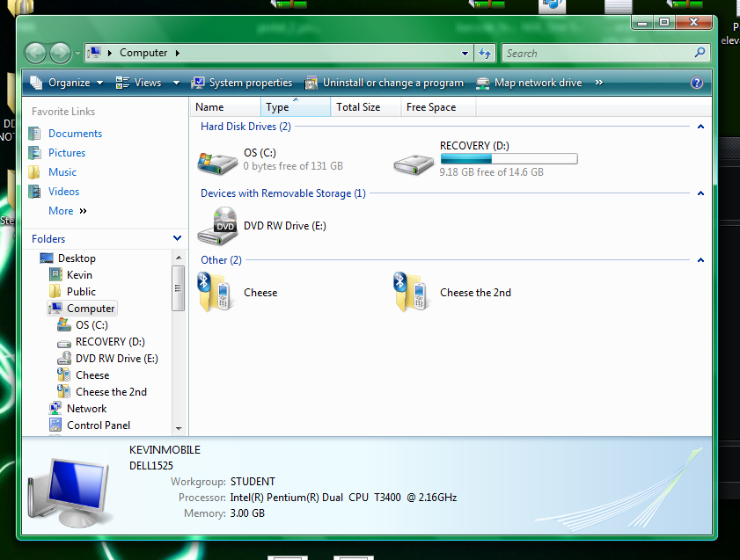740x560 pixels.
Task: Open Pictures favorite link
Action: coord(67,153)
